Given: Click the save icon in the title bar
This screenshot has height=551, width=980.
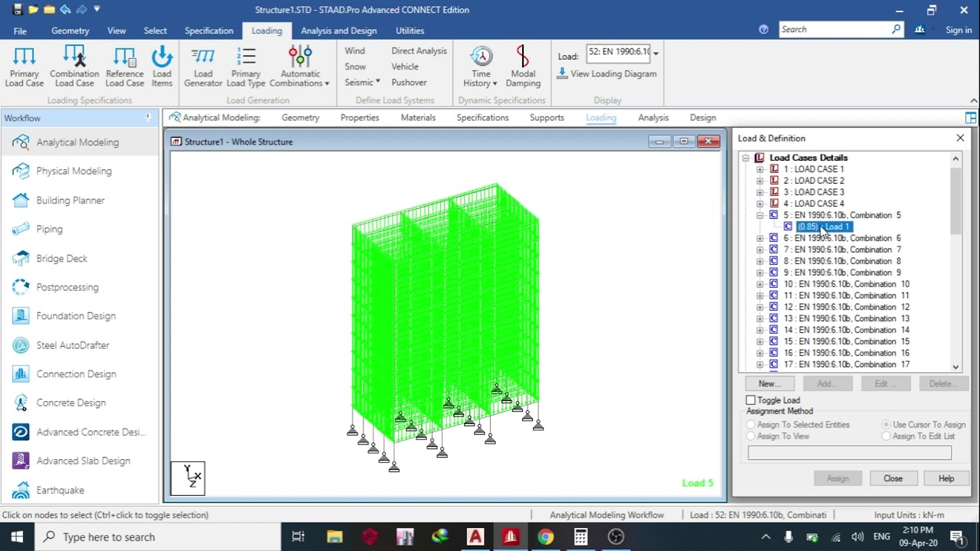Looking at the screenshot, I should pos(18,10).
